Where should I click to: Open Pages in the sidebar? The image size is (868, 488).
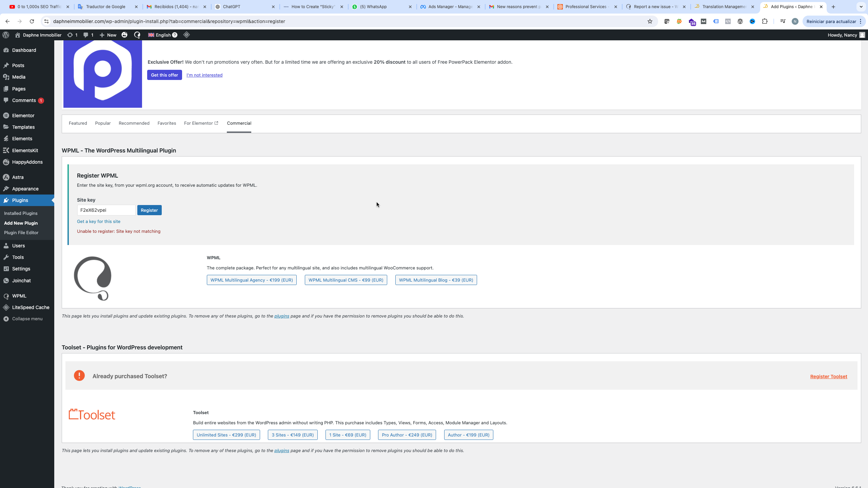27,89
